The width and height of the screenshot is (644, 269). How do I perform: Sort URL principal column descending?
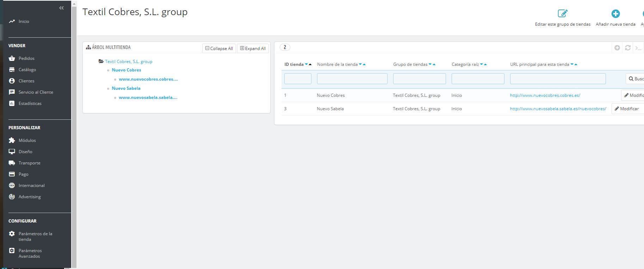click(572, 64)
